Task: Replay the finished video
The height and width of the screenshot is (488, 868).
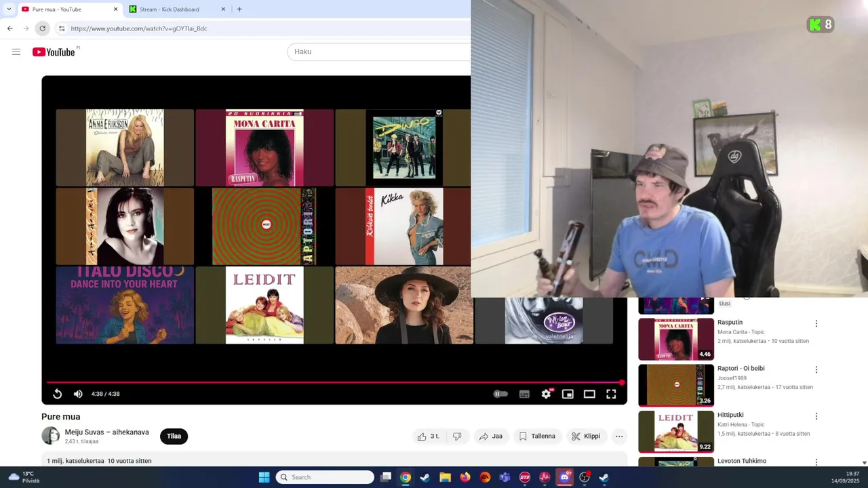Action: tap(58, 394)
